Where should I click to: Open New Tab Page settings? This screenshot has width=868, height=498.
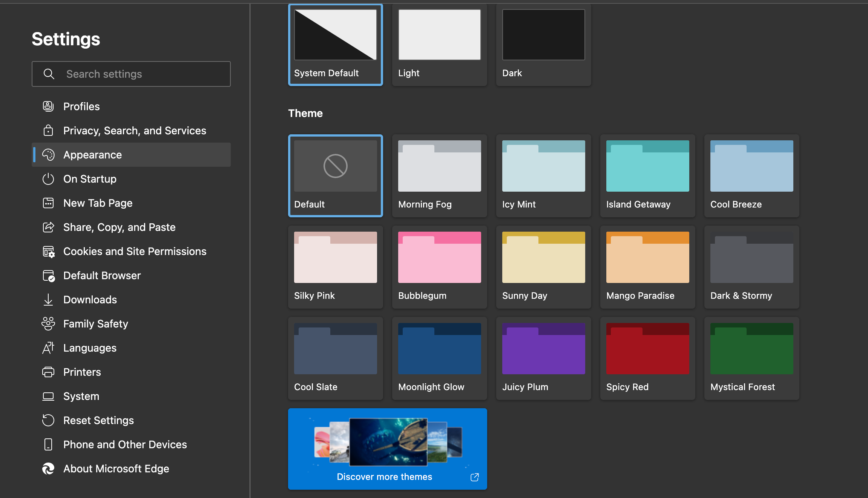tap(98, 203)
